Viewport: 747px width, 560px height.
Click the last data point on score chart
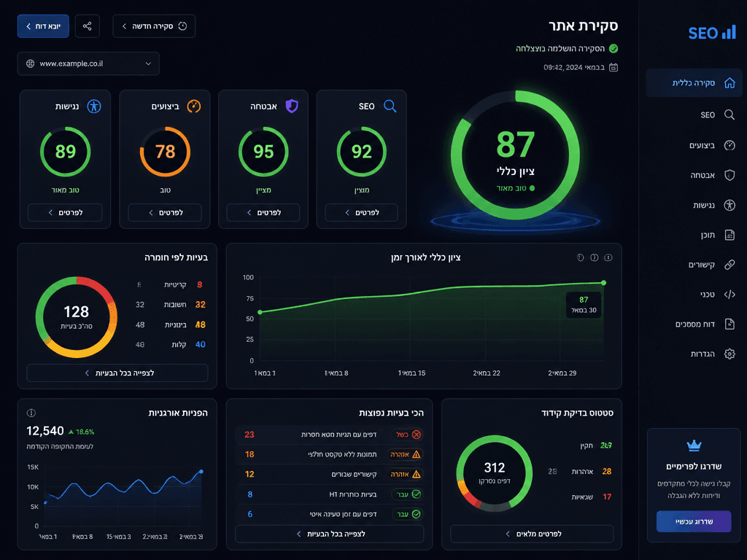[x=603, y=283]
